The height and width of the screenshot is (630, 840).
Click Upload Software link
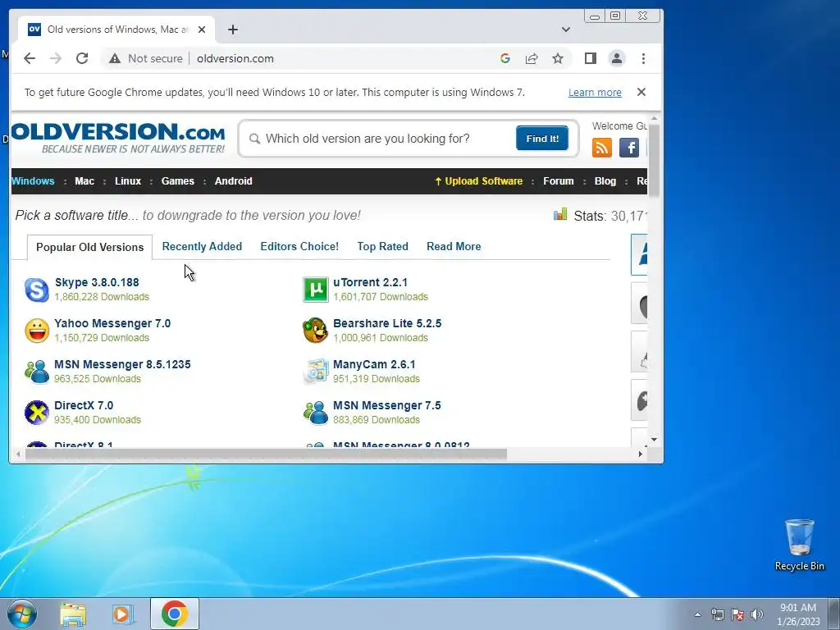(x=478, y=181)
